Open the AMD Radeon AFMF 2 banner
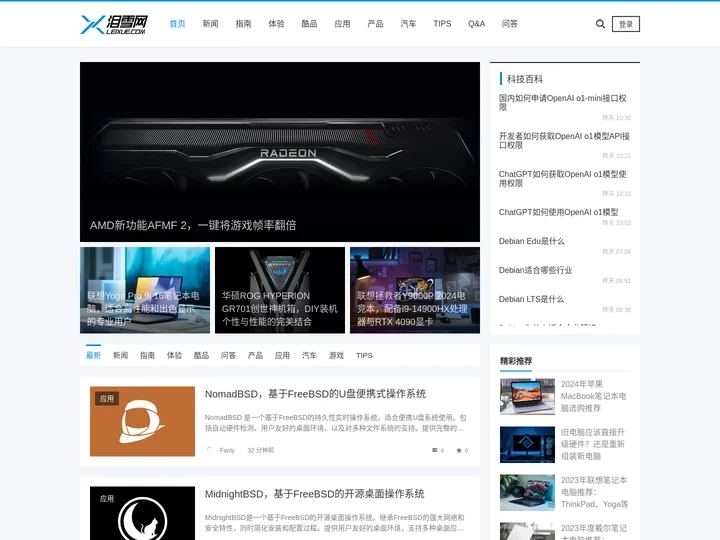The width and height of the screenshot is (720, 540). [x=280, y=152]
